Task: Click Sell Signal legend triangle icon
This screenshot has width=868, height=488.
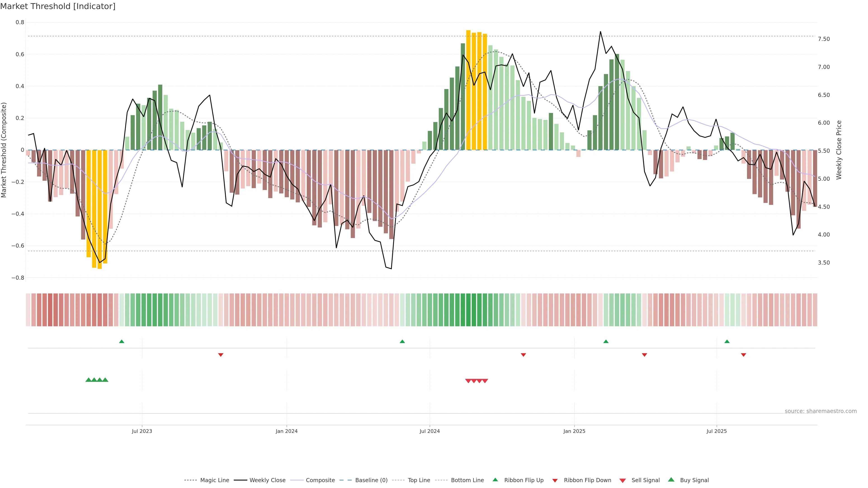Action: tap(623, 481)
